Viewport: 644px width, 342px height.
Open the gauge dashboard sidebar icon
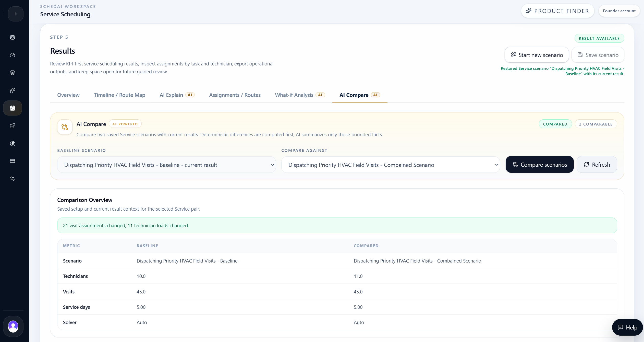(13, 55)
